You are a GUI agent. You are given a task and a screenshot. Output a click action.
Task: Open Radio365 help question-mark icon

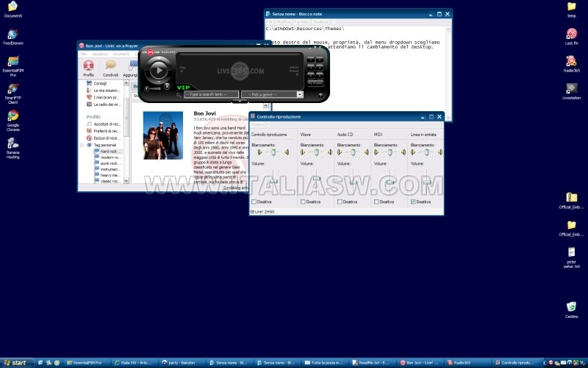pyautogui.click(x=320, y=96)
